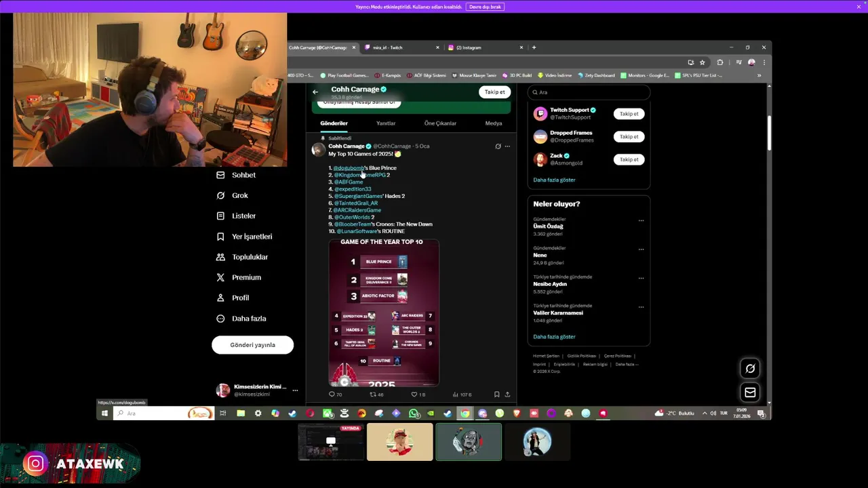The width and height of the screenshot is (868, 488).
Task: Follow Twitch Support
Action: pos(629,114)
